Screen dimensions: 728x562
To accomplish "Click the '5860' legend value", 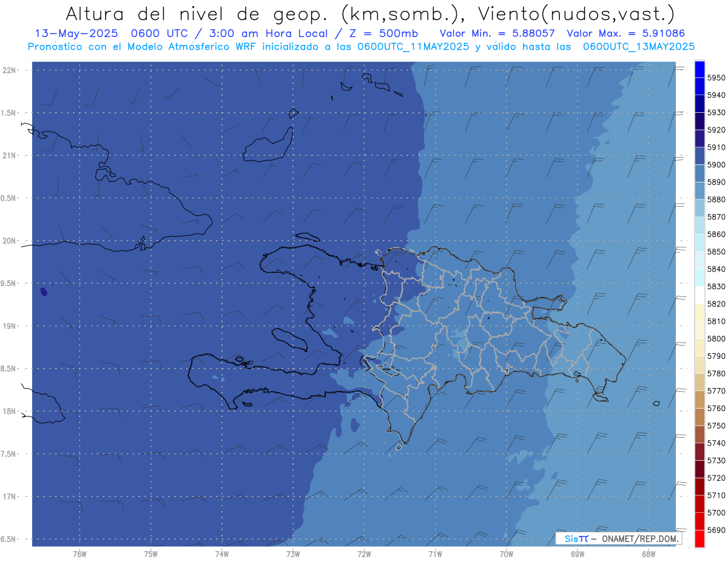I will [716, 234].
